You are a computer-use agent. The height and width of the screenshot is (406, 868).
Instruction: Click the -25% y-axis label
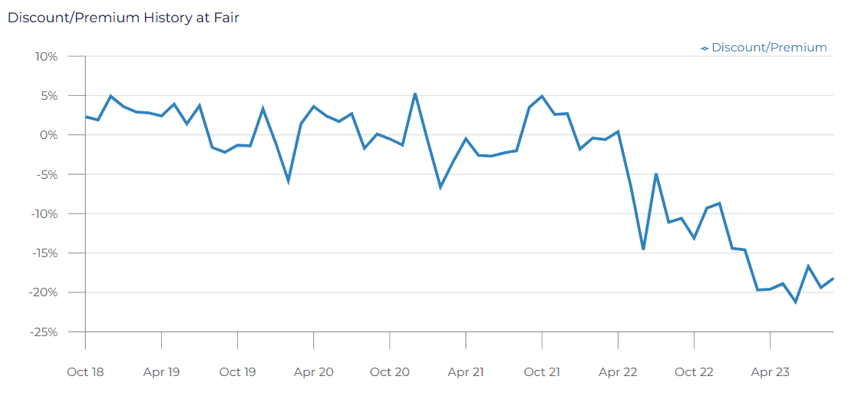(x=45, y=332)
